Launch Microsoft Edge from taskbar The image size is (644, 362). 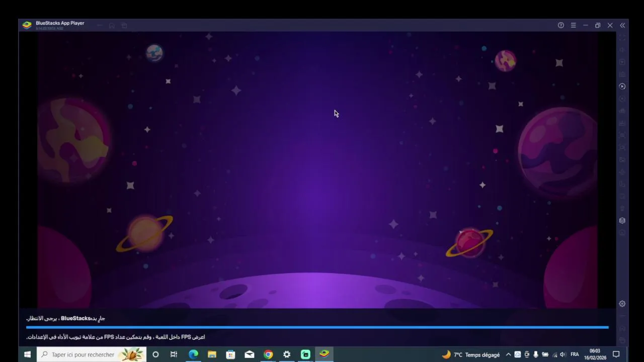pyautogui.click(x=193, y=354)
